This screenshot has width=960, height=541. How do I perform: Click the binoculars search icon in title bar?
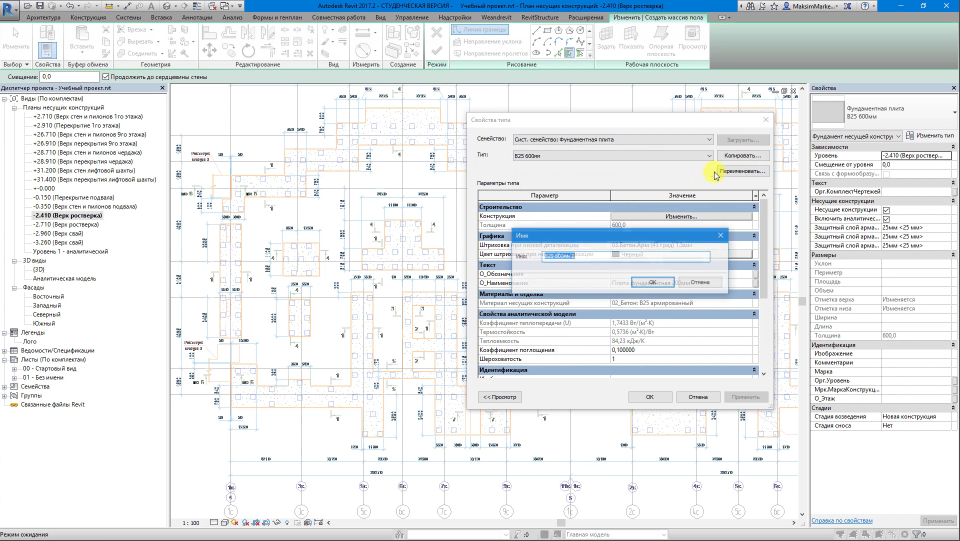[x=750, y=6]
